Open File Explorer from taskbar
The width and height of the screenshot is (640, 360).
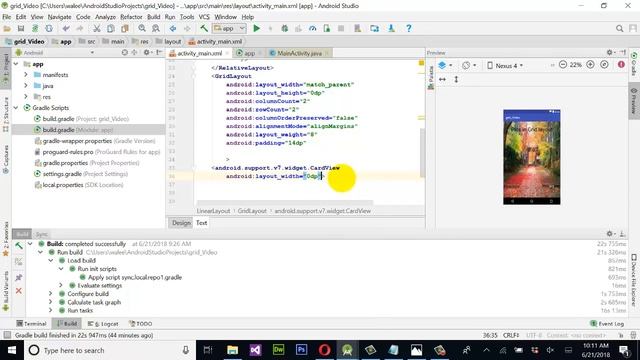[x=233, y=350]
